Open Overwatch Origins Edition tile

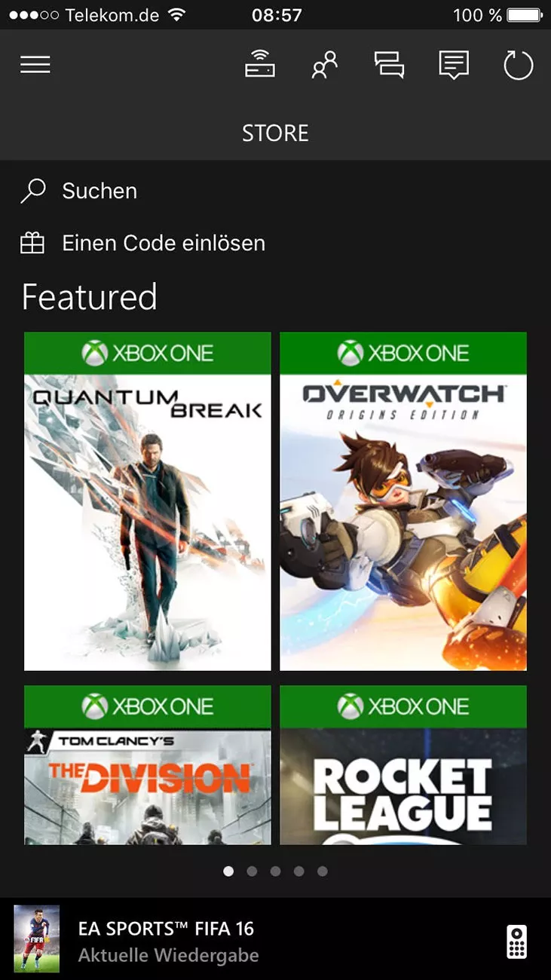pos(403,501)
